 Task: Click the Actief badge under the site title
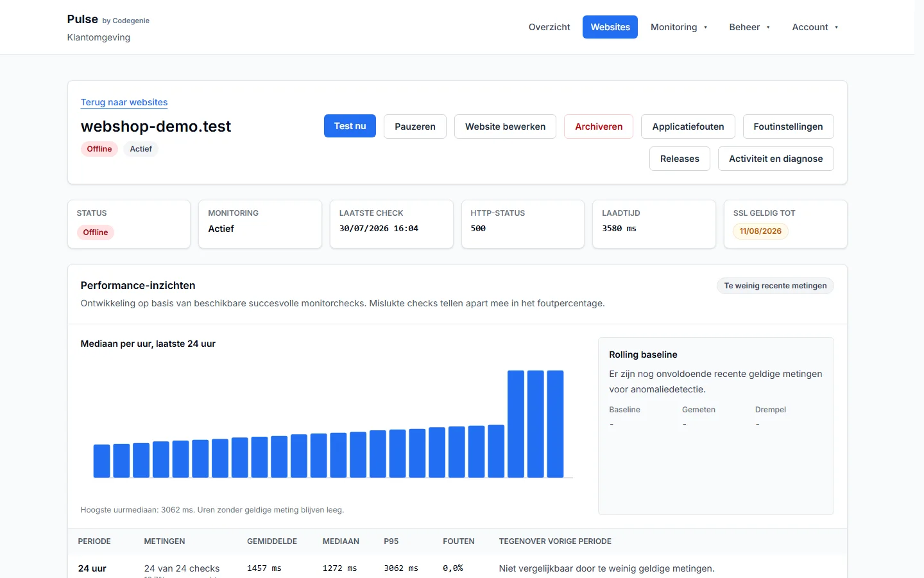(141, 149)
